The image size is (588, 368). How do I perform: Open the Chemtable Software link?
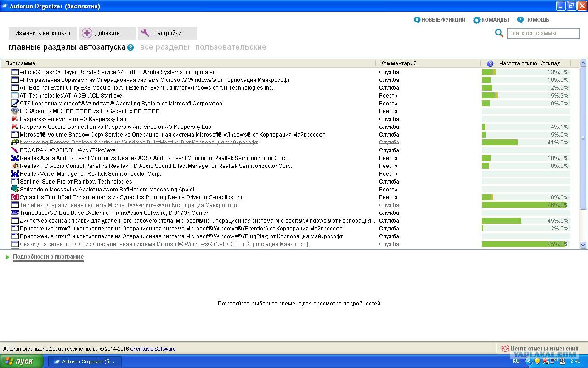[153, 349]
